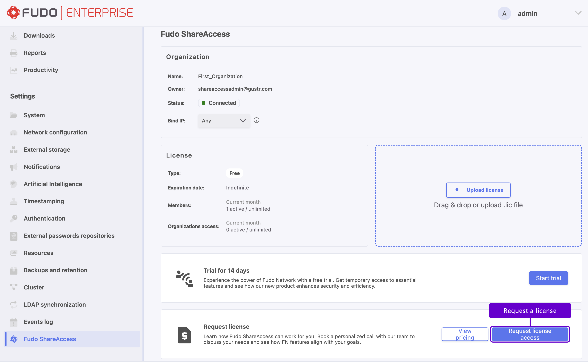The image size is (588, 364).
Task: Click the '1 active / unlimited' members value
Action: (248, 209)
